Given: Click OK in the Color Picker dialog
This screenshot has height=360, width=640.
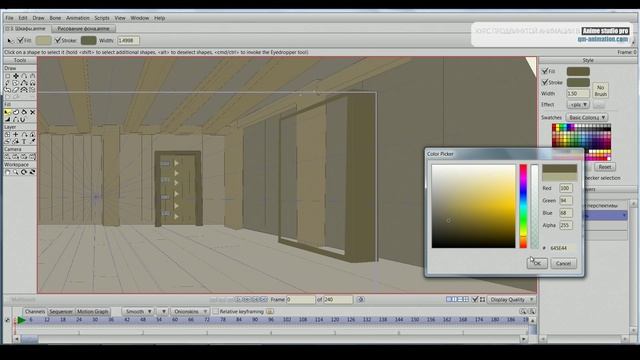Looking at the screenshot, I should pyautogui.click(x=537, y=263).
